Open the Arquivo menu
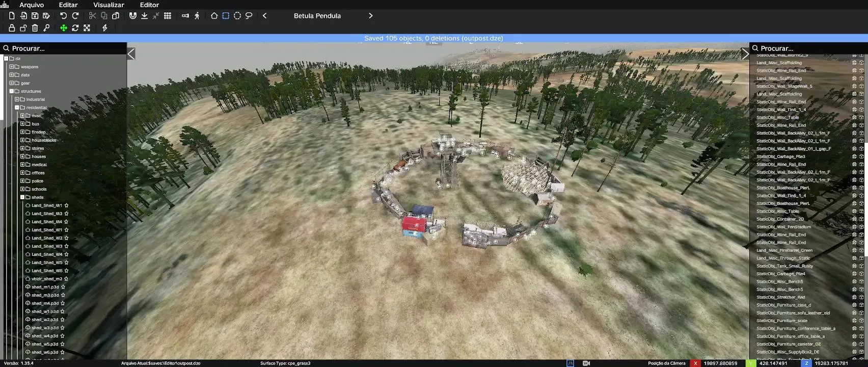 pos(32,5)
